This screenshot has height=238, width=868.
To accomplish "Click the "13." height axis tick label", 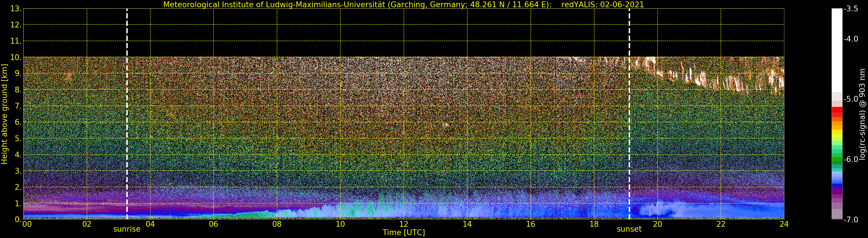I will [16, 9].
